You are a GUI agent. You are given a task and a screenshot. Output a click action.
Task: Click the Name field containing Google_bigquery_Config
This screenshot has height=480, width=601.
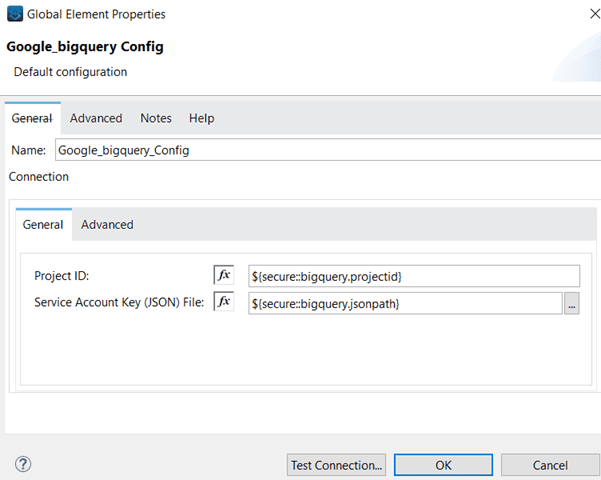tap(325, 150)
